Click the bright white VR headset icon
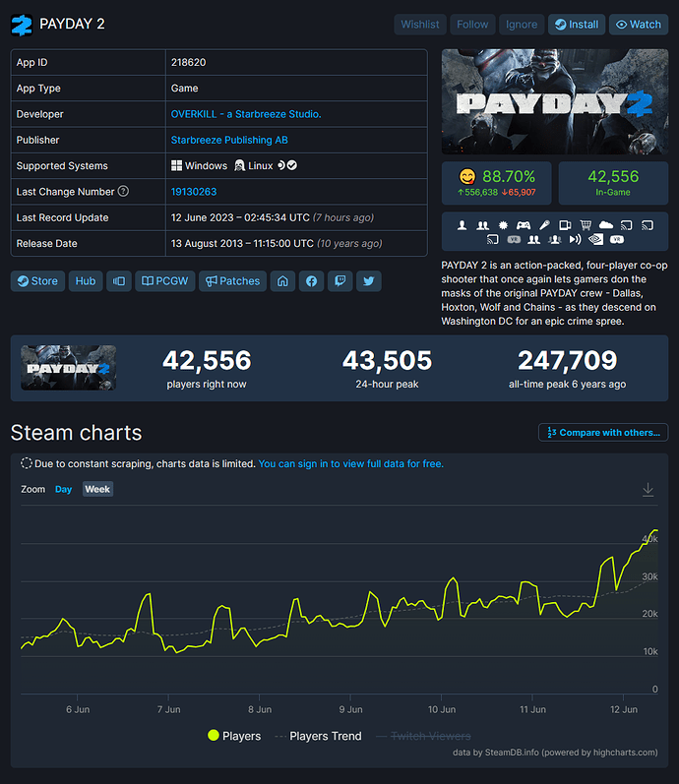The image size is (679, 784). (617, 239)
